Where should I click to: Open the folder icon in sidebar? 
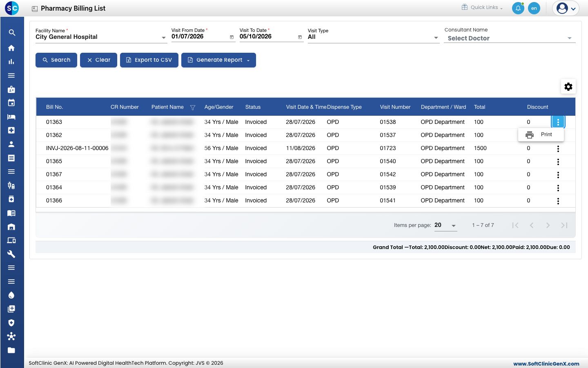click(x=11, y=350)
